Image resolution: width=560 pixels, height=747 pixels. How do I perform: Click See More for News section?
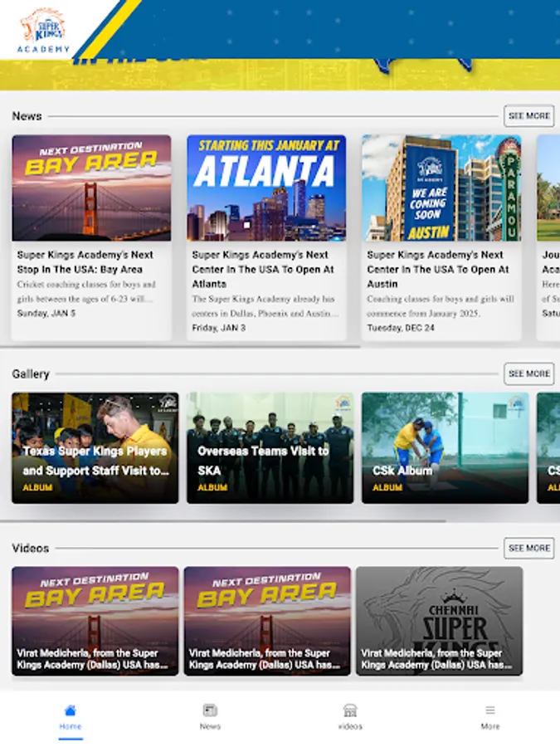pos(529,115)
